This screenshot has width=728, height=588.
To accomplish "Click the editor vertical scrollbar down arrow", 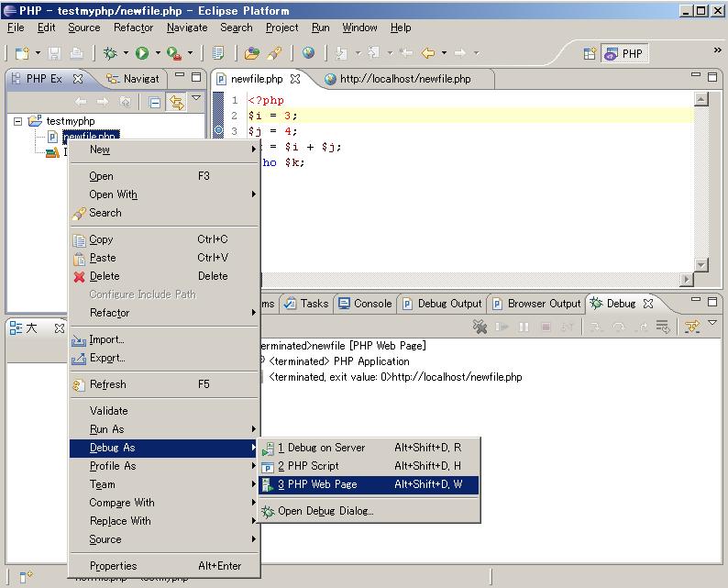I will click(701, 265).
